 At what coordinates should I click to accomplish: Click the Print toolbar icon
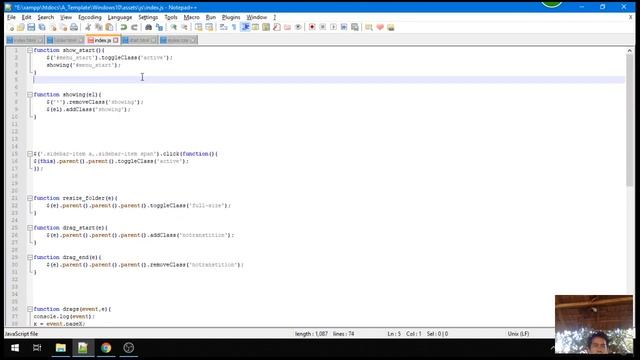tap(74, 27)
